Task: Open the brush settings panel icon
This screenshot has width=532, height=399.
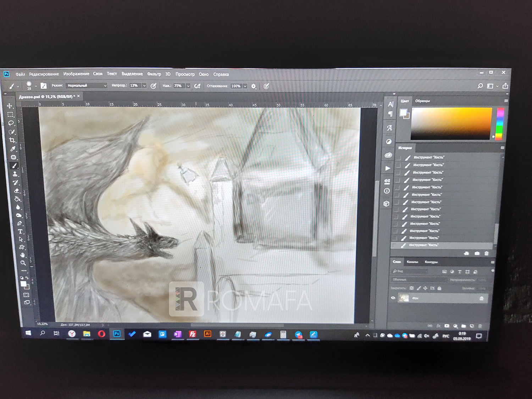Action: (x=44, y=85)
